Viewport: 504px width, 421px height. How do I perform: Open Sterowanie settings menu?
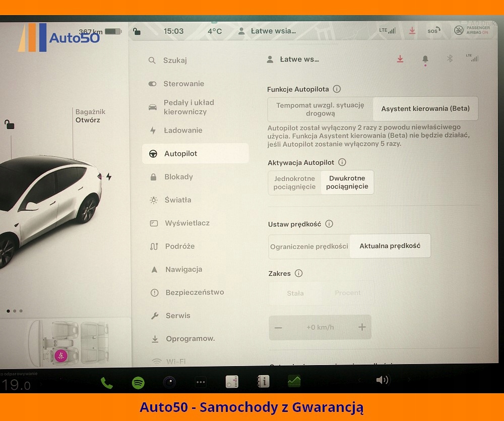point(195,84)
